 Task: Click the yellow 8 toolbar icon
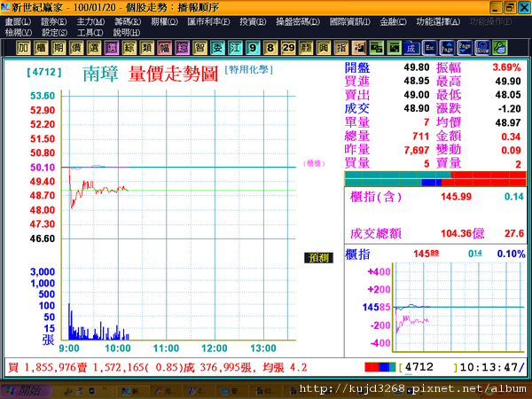tap(270, 48)
